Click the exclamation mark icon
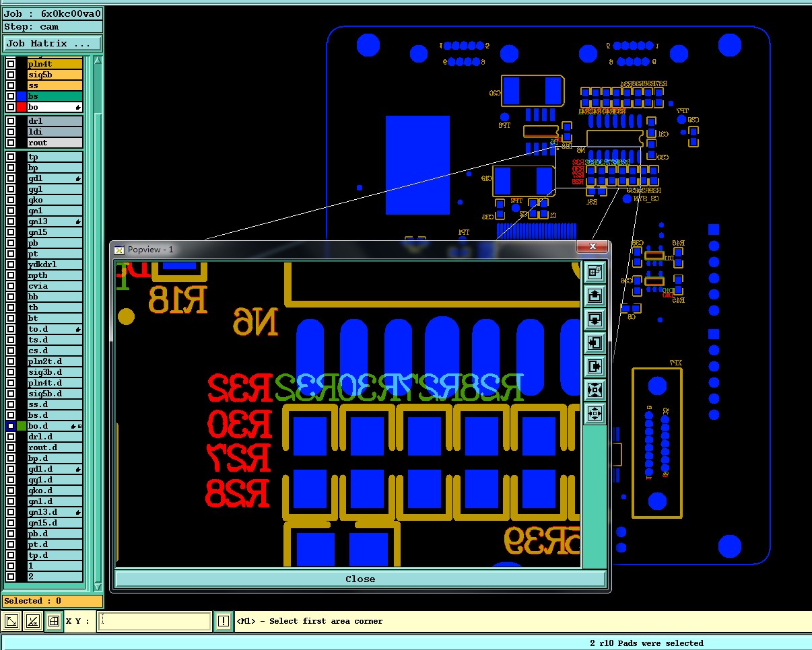This screenshot has height=650, width=812. (224, 621)
